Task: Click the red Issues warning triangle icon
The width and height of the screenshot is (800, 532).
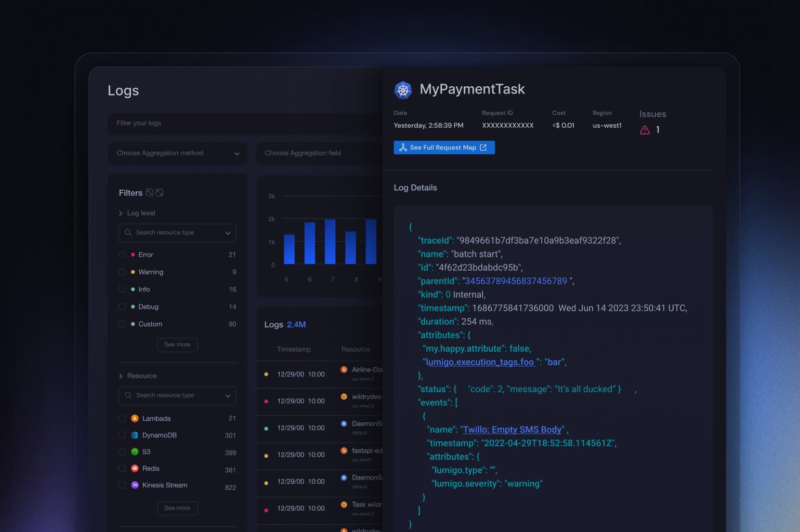Action: (x=645, y=130)
